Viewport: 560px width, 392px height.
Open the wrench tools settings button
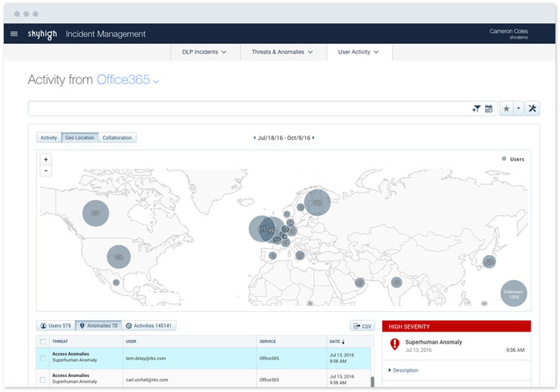[532, 108]
